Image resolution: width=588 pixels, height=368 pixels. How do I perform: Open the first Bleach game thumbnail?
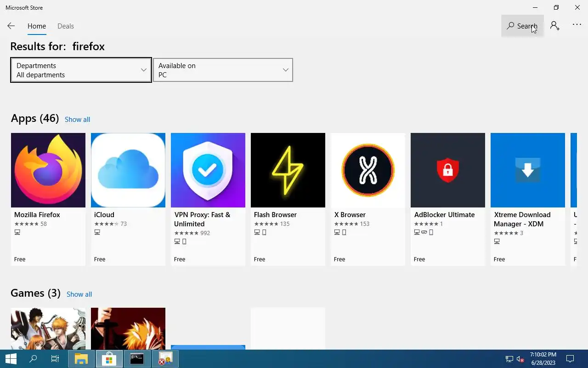pyautogui.click(x=48, y=328)
